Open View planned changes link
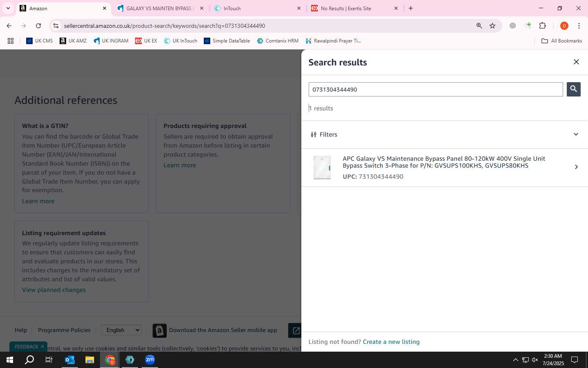The image size is (588, 368). tap(54, 290)
